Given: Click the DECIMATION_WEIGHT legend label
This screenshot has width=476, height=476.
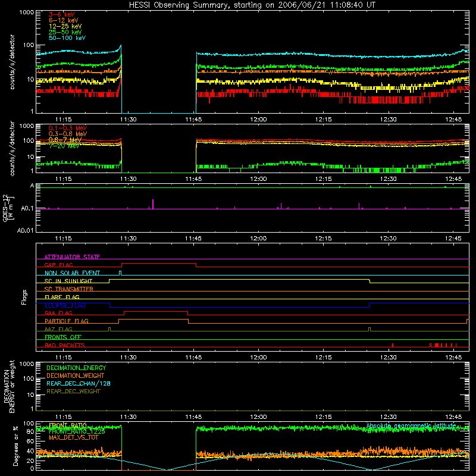Looking at the screenshot, I should coord(76,375).
